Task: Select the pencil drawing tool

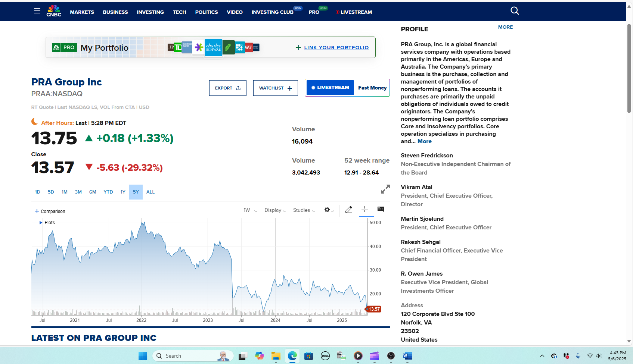Action: (348, 210)
